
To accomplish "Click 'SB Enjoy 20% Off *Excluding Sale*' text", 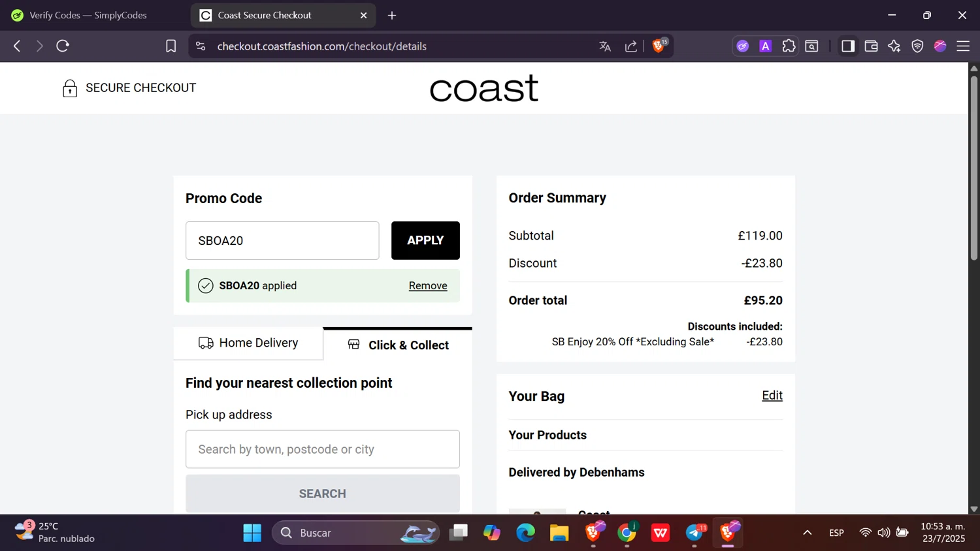I will (633, 341).
